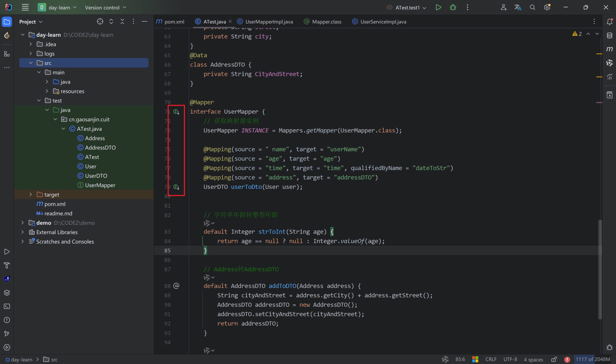Collapse all project tree nodes
The height and width of the screenshot is (364, 616).
point(122,22)
